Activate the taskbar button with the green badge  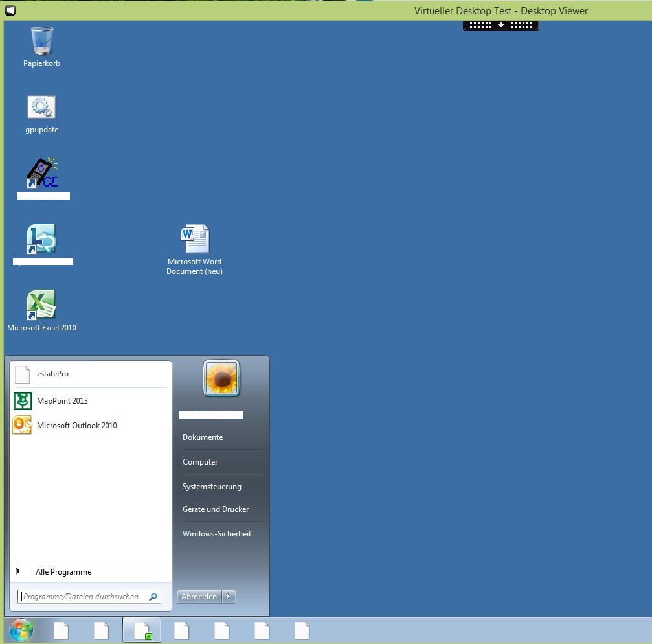pyautogui.click(x=142, y=630)
